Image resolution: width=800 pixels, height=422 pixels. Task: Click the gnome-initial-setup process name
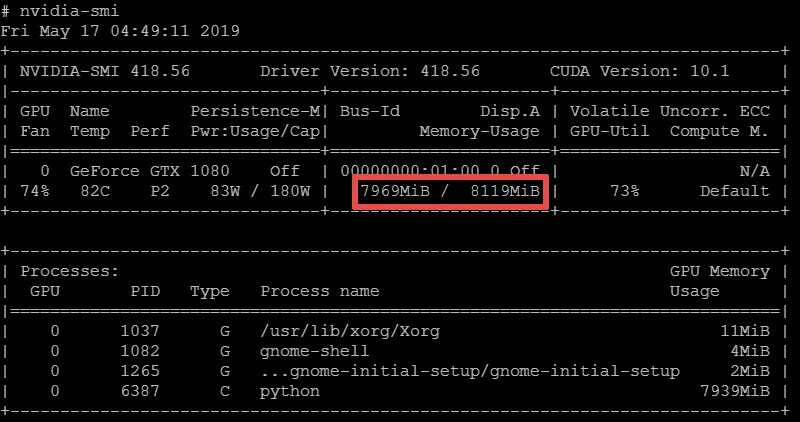coord(470,371)
